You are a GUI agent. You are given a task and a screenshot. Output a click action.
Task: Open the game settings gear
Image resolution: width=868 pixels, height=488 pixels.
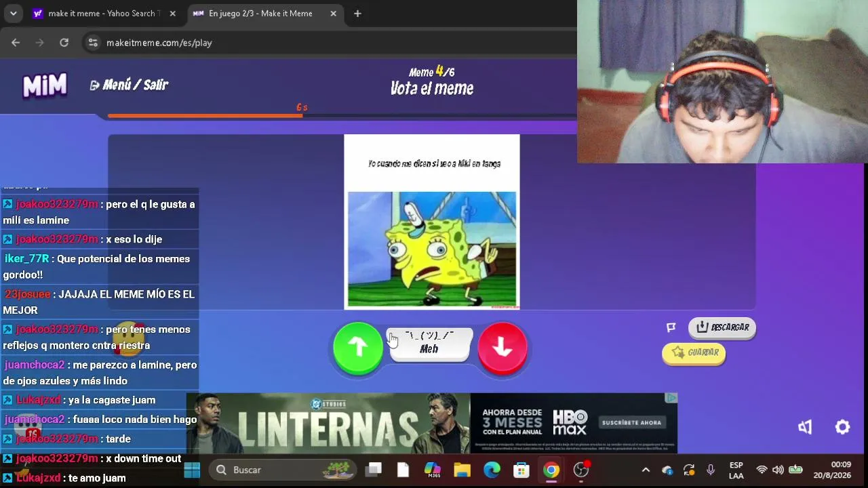click(x=842, y=427)
